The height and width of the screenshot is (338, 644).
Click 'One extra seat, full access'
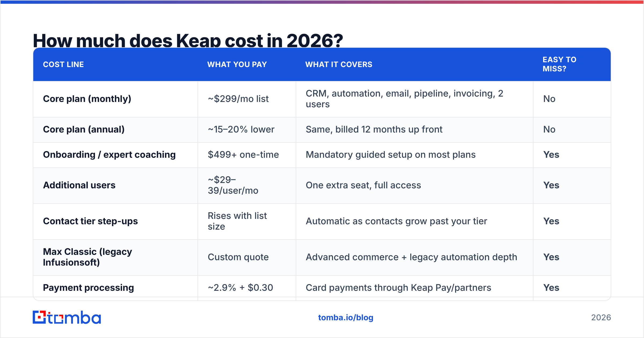pos(363,185)
